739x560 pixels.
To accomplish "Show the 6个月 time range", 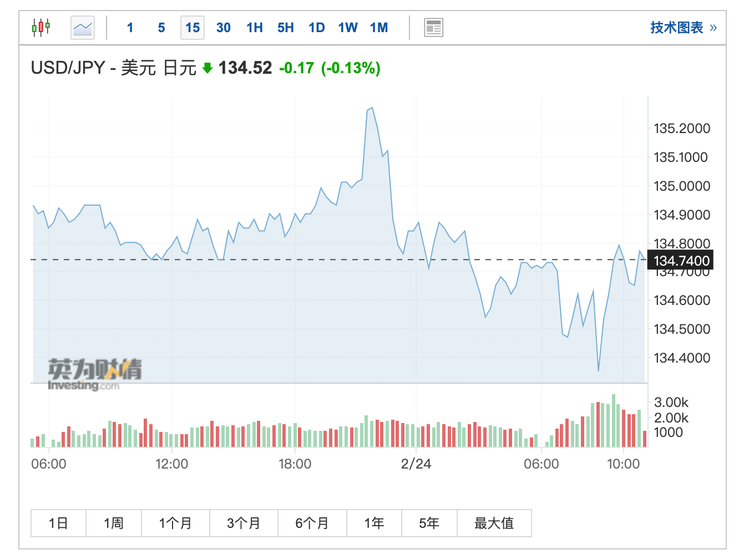I will pos(312,523).
